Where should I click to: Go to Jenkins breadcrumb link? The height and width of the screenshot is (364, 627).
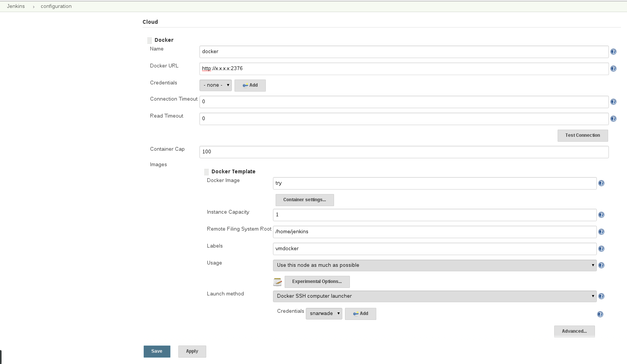(16, 6)
